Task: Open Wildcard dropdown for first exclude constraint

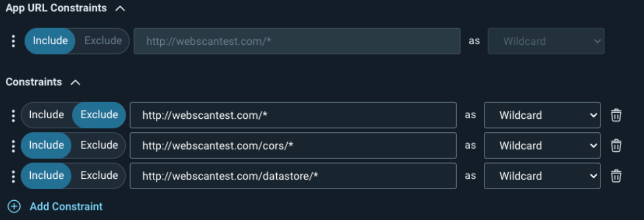Action: click(542, 115)
